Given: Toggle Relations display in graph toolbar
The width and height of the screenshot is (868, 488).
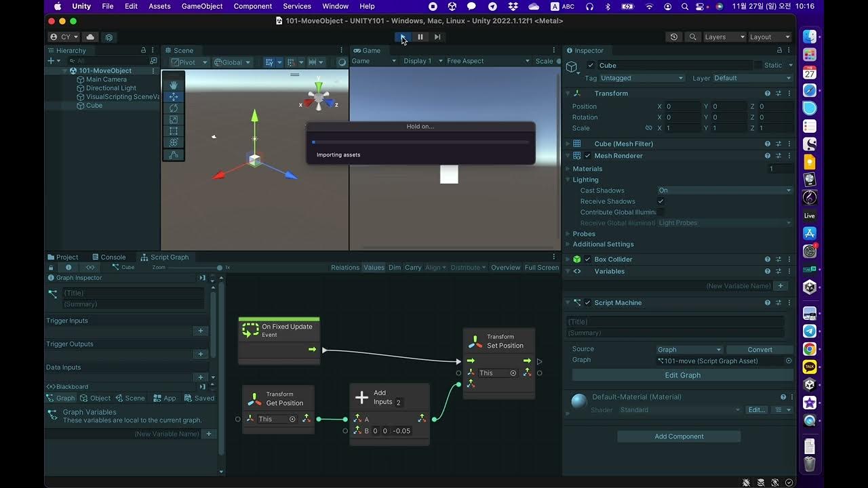Looking at the screenshot, I should click(345, 267).
